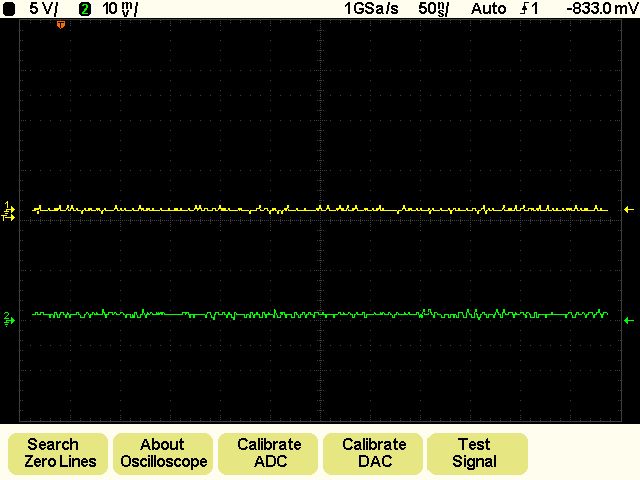This screenshot has width=640, height=480.
Task: Open About Oscilloscope information
Action: [161, 453]
